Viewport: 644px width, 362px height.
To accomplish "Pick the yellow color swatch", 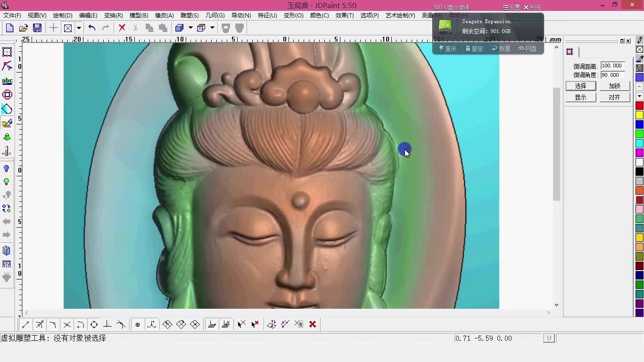I will point(639,115).
